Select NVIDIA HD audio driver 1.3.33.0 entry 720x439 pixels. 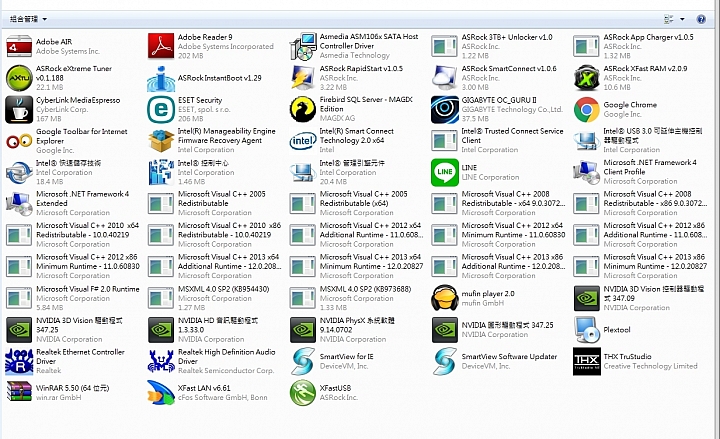(x=203, y=330)
